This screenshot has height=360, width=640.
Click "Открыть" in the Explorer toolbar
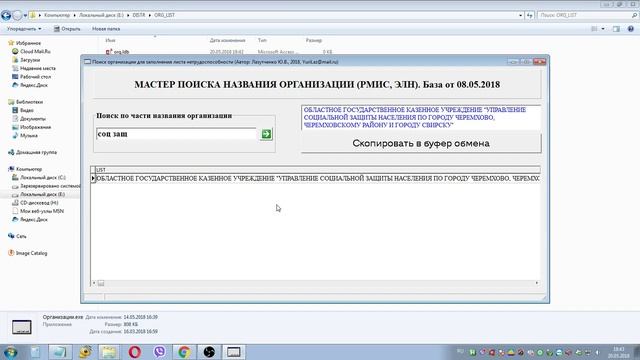67,29
